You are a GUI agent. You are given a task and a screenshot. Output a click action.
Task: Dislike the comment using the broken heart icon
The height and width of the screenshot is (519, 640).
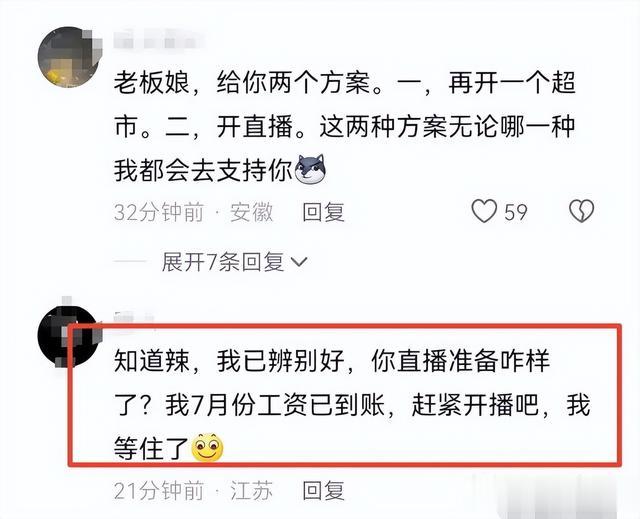[582, 211]
